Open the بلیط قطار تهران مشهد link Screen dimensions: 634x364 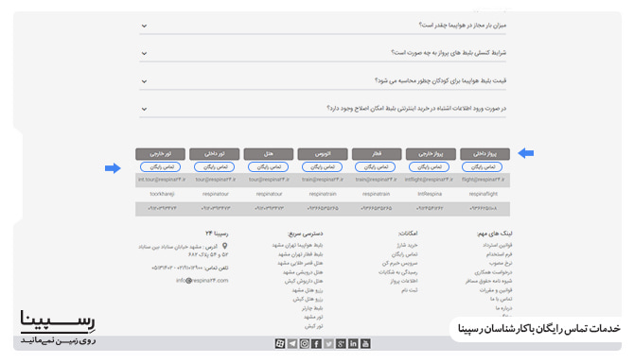[x=300, y=254]
